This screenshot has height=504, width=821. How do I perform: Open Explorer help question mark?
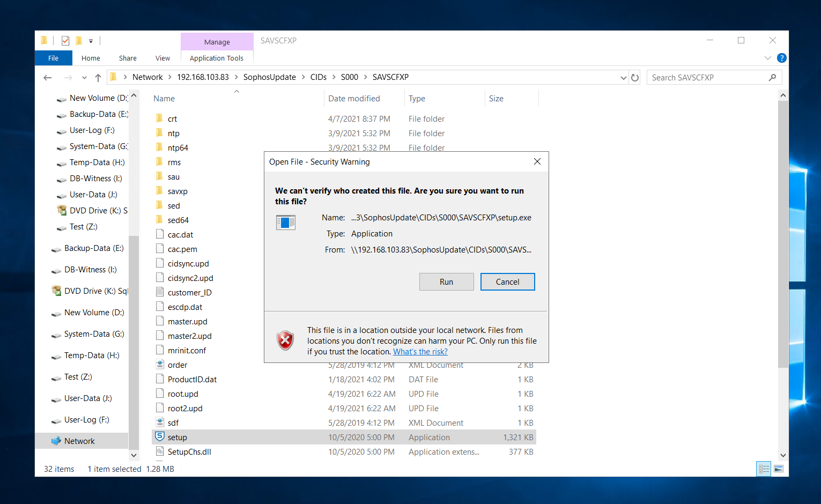(x=782, y=58)
